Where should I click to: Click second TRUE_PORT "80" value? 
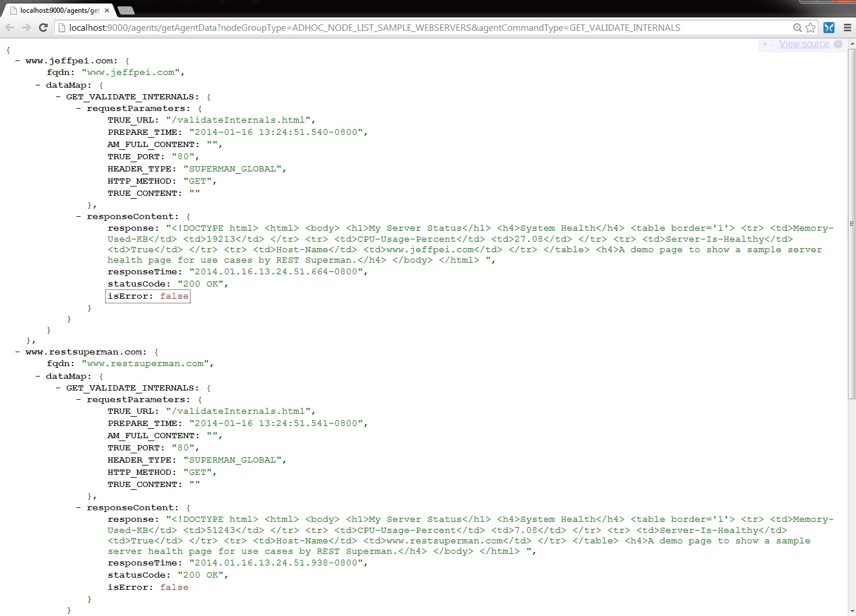coord(183,447)
